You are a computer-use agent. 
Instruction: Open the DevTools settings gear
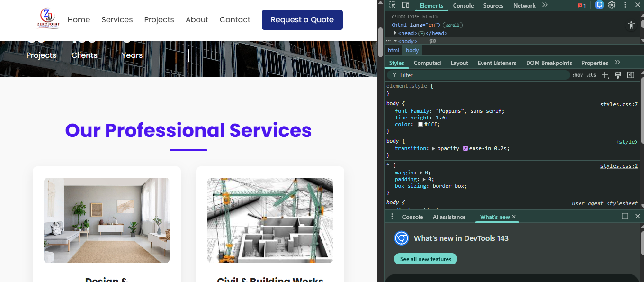point(612,5)
